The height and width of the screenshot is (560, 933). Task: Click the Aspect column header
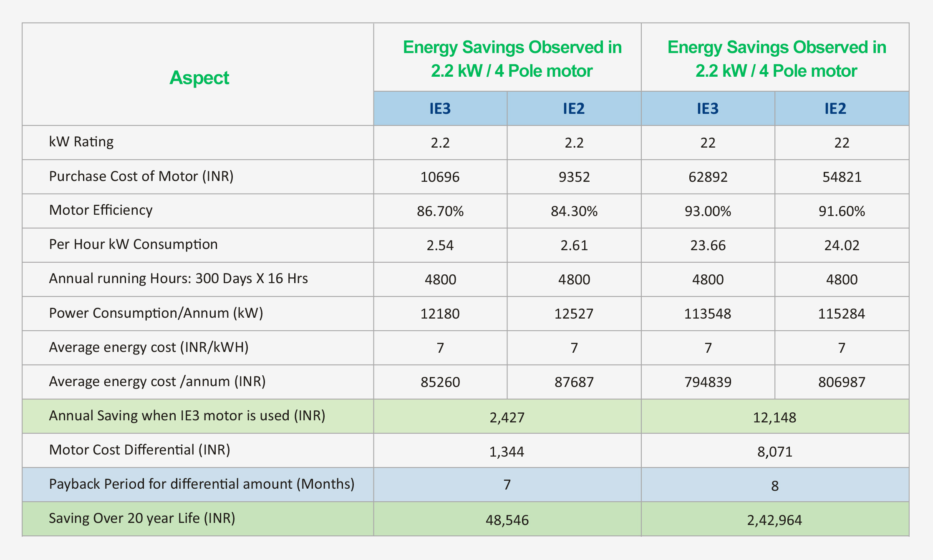199,78
